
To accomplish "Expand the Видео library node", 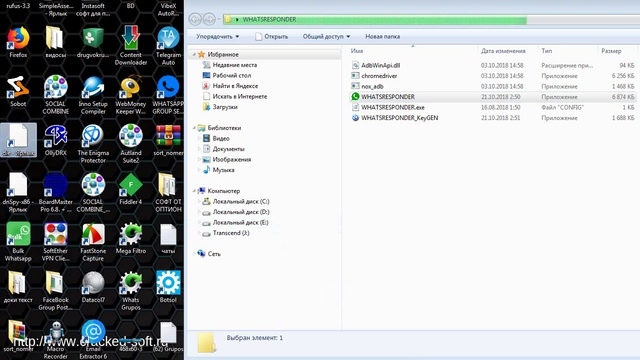I will tap(199, 138).
